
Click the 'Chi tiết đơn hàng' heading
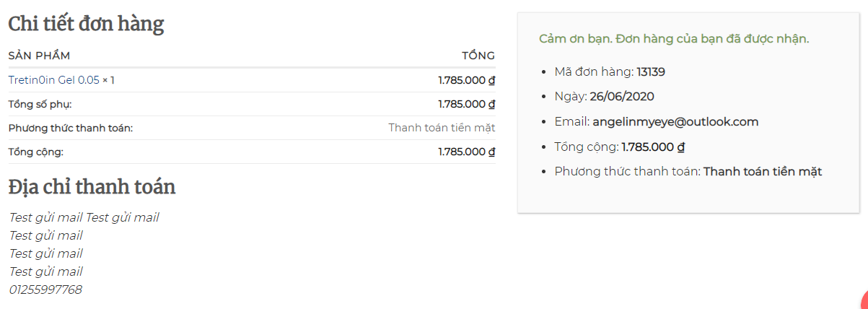(x=86, y=25)
